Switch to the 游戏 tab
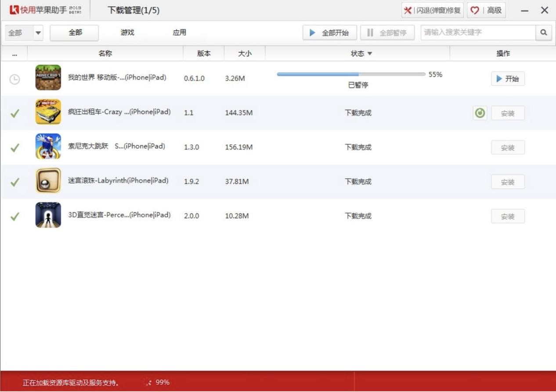The height and width of the screenshot is (392, 556). point(127,32)
